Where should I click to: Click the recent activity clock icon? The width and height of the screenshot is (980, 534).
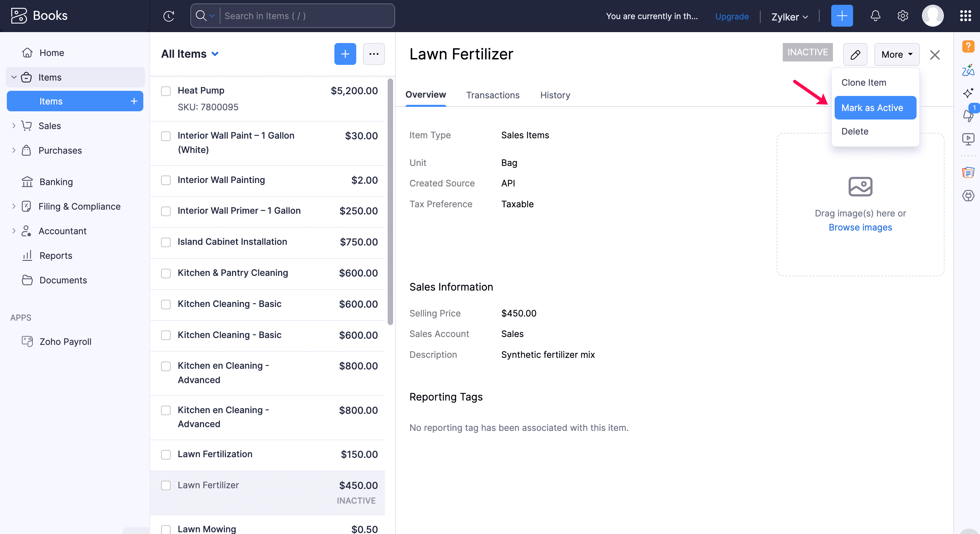[169, 16]
